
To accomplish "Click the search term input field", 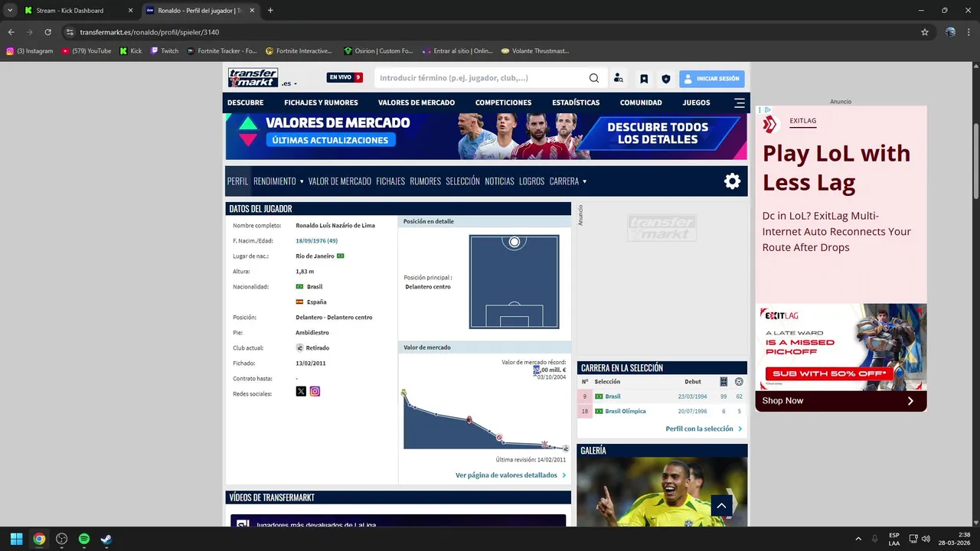I will [481, 78].
